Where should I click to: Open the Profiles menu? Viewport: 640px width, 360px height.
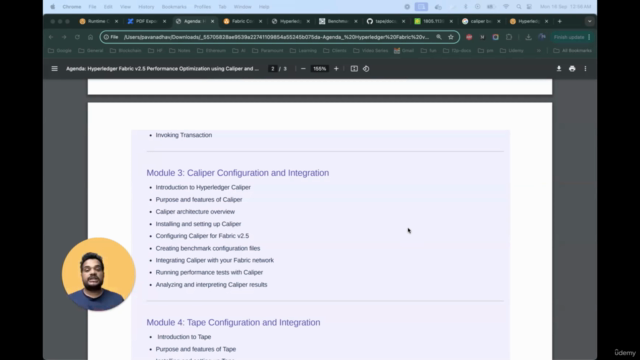[x=202, y=7]
